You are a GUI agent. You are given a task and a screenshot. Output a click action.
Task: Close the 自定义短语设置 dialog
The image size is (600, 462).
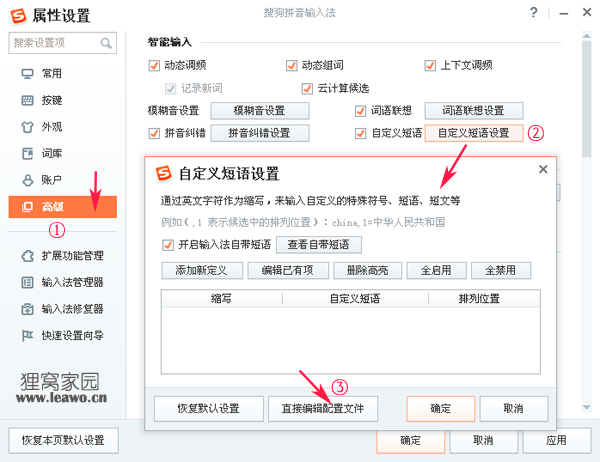(x=543, y=169)
